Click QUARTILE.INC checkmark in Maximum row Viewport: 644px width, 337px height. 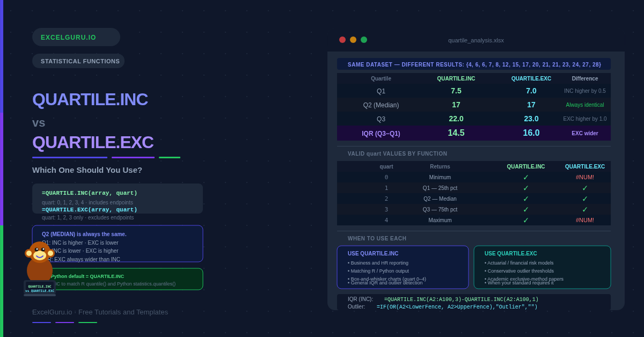[526, 220]
